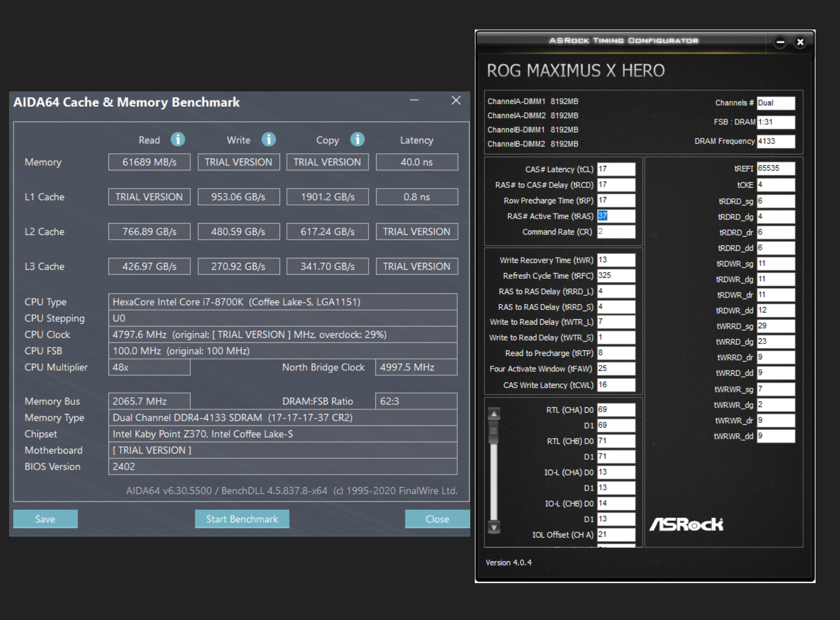Click Start Benchmark button

(x=242, y=519)
